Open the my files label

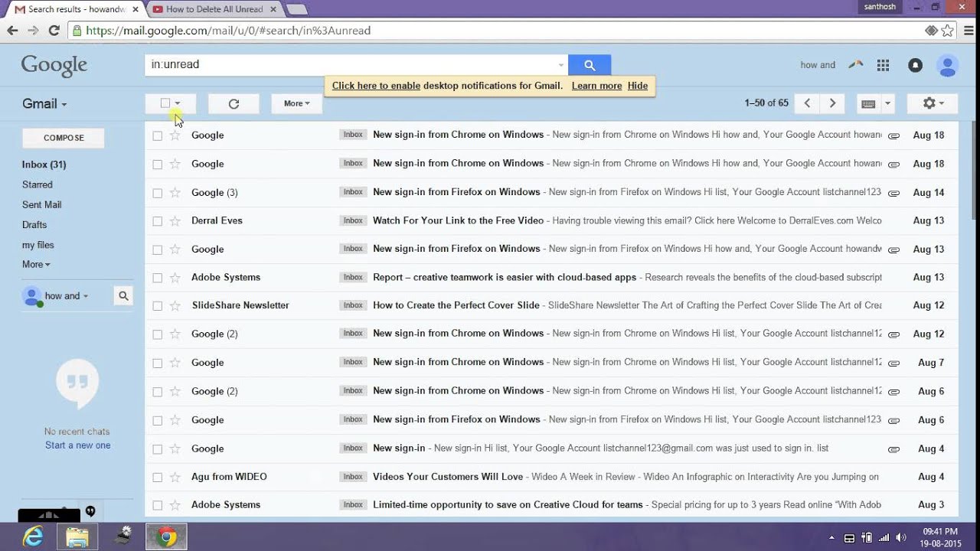[x=38, y=245]
